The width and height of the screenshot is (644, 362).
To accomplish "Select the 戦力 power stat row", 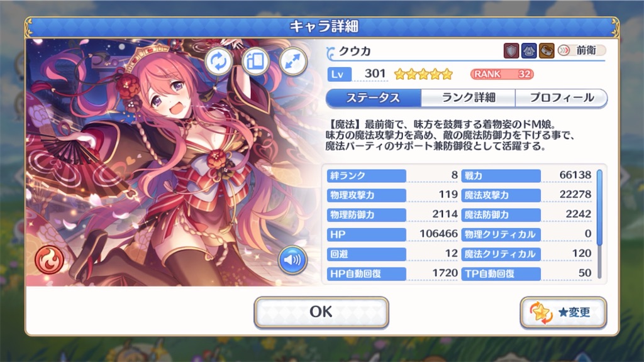I will coord(527,176).
